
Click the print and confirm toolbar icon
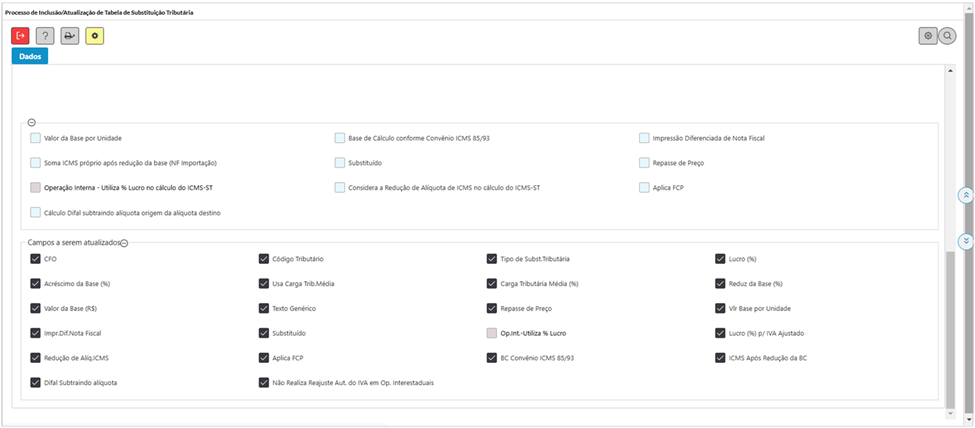tap(70, 35)
